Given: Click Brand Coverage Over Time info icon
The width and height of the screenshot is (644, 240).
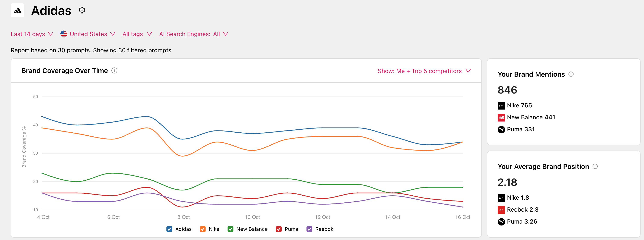Looking at the screenshot, I should point(114,71).
